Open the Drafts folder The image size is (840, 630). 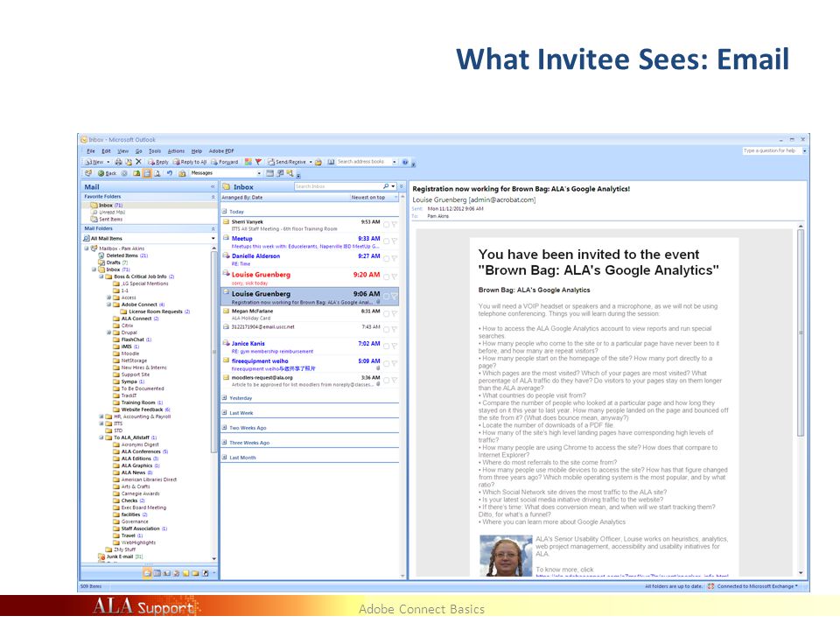point(113,262)
